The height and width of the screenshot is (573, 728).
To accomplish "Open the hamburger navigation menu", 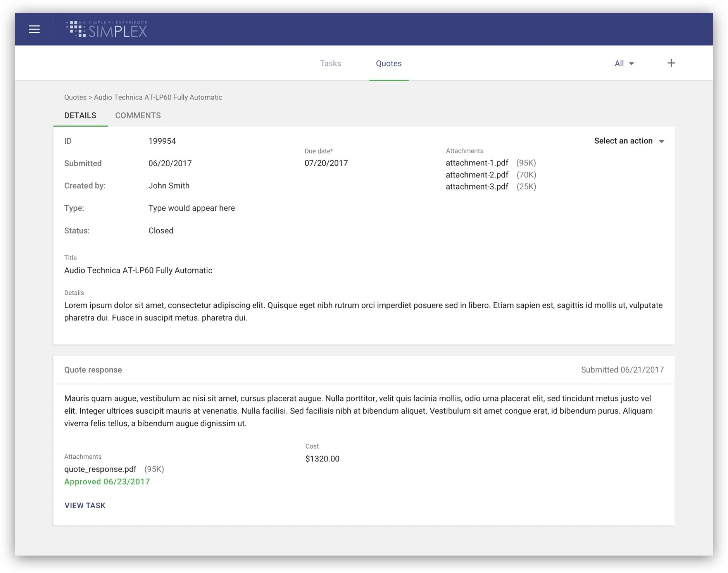I will pos(34,29).
